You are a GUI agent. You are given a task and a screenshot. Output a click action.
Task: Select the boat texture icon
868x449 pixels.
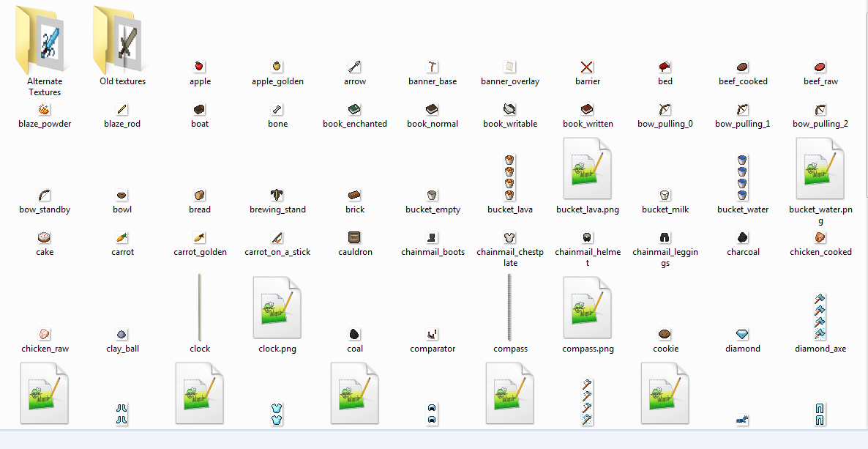tap(199, 109)
